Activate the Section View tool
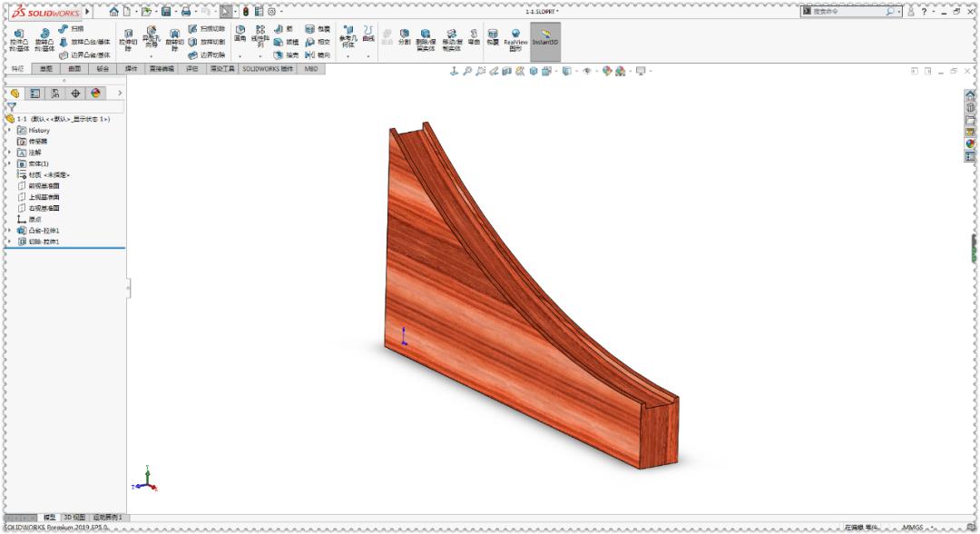980x534 pixels. [x=505, y=71]
